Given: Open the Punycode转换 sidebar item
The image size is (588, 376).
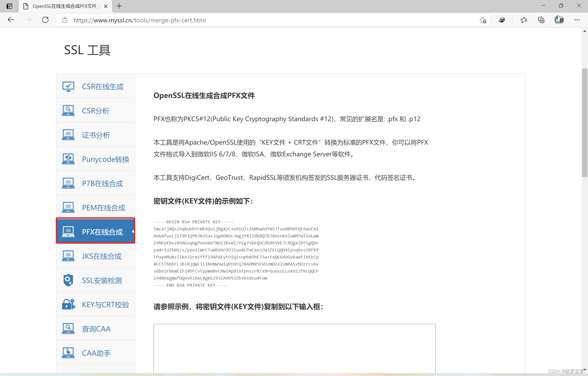Looking at the screenshot, I should click(x=105, y=159).
